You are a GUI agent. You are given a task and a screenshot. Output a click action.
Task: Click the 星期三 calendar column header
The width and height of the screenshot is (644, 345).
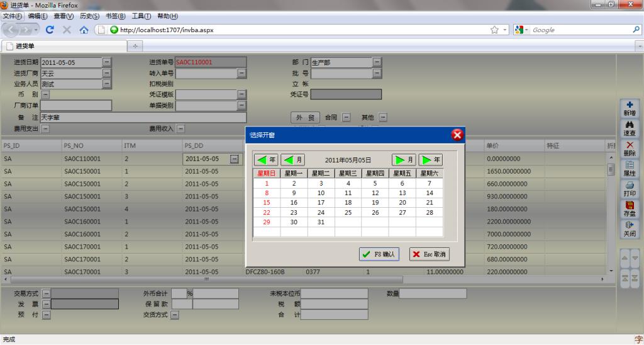click(348, 174)
